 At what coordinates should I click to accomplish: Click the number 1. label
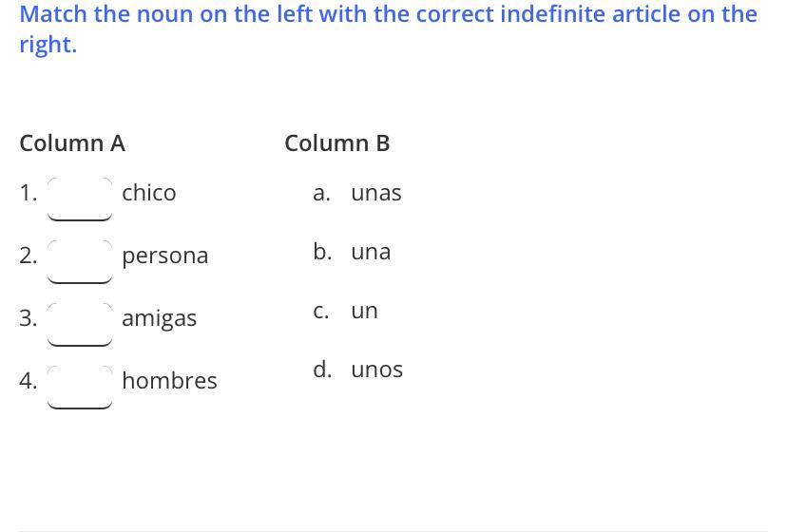28,193
